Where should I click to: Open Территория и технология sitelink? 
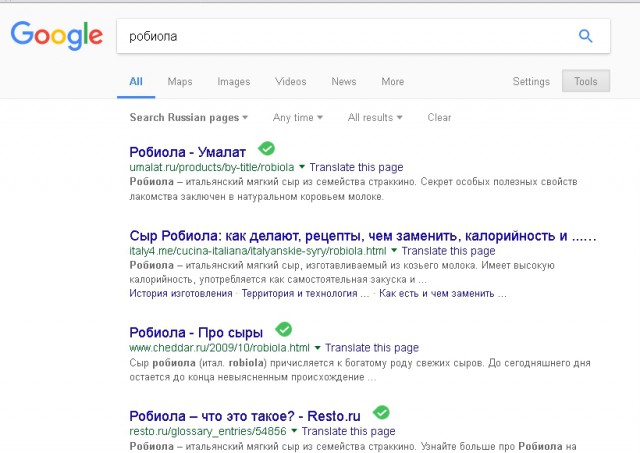tap(305, 293)
